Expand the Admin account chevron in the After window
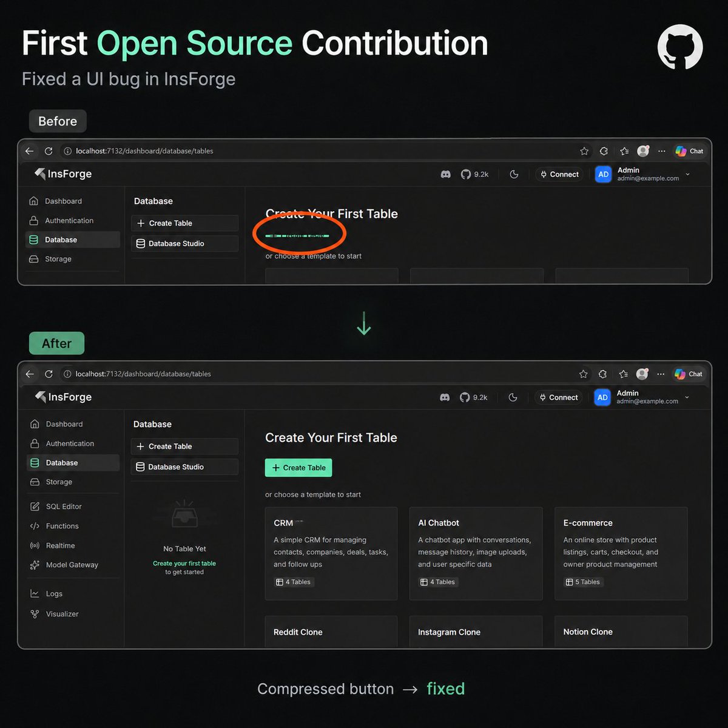Screen dimensions: 728x728 coord(687,397)
